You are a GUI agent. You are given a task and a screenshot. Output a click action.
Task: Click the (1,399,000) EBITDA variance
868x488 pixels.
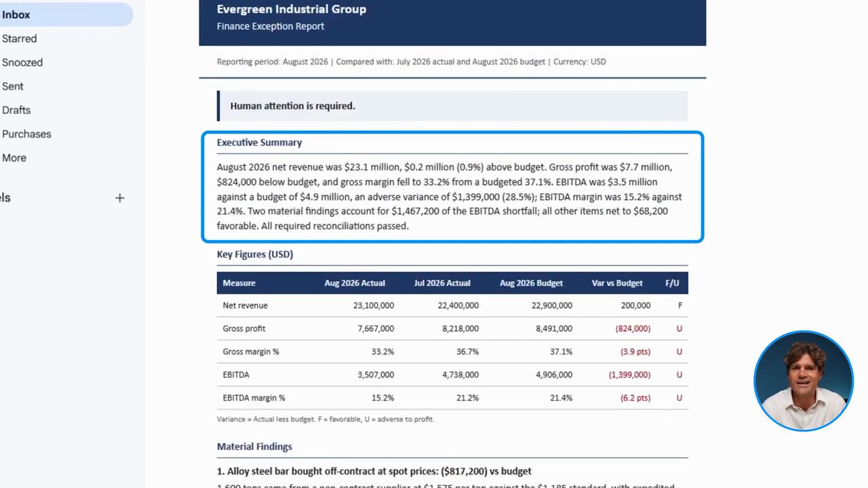coord(629,375)
